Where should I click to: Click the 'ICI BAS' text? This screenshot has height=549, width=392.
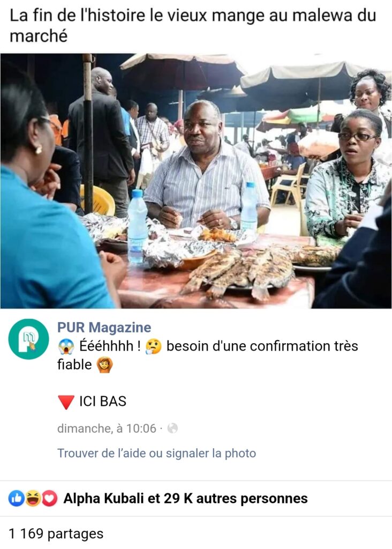(x=103, y=401)
